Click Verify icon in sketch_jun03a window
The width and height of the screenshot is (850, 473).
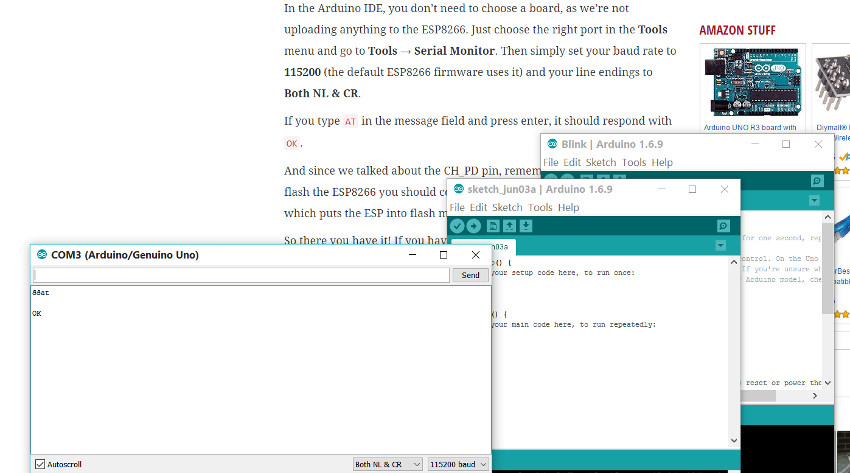click(x=457, y=226)
